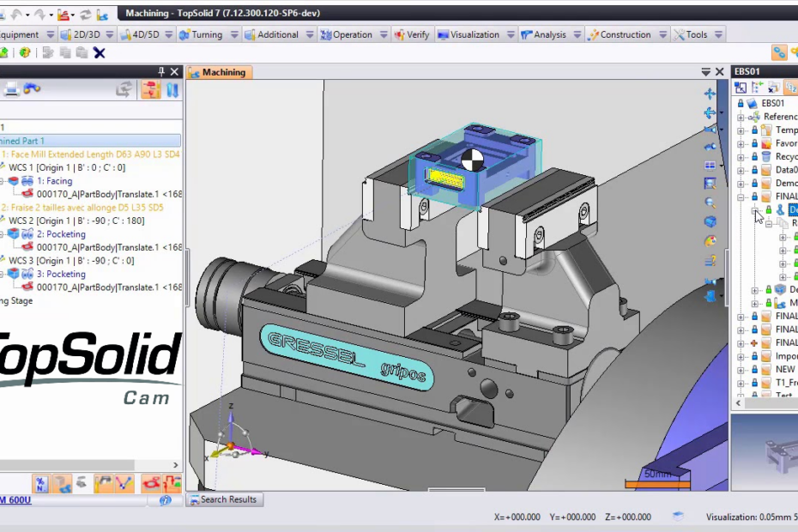
Task: Toggle the highlighted orange icon in EBS01 toolbar
Action: click(790, 88)
